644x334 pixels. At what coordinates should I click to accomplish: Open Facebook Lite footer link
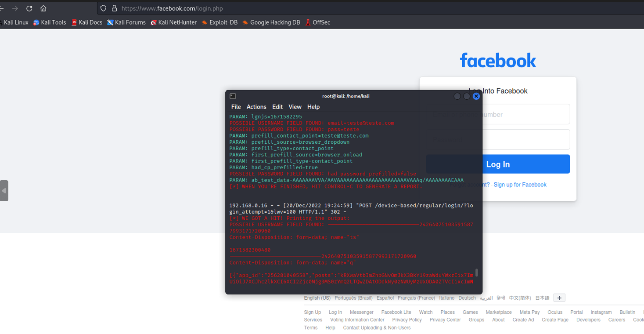click(396, 312)
